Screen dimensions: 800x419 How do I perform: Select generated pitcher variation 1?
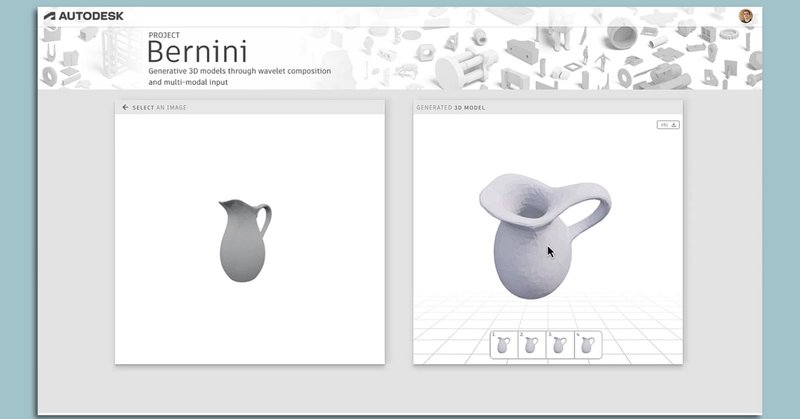tap(504, 344)
